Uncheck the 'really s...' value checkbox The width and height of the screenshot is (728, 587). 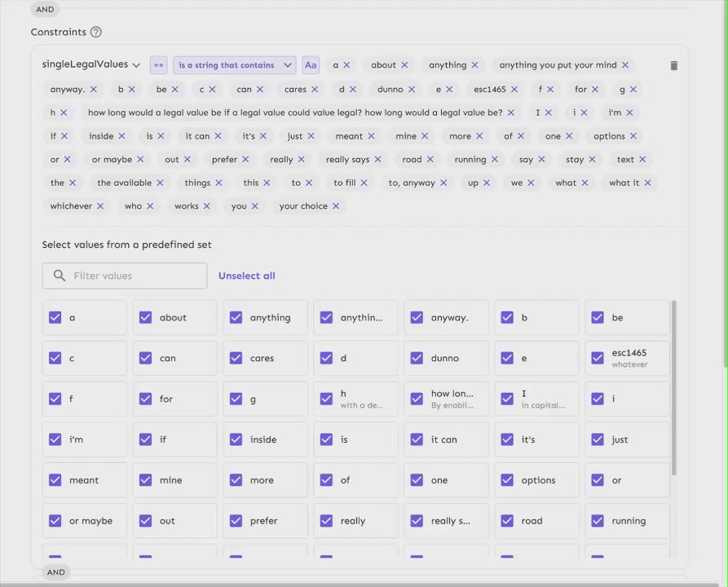coord(417,521)
